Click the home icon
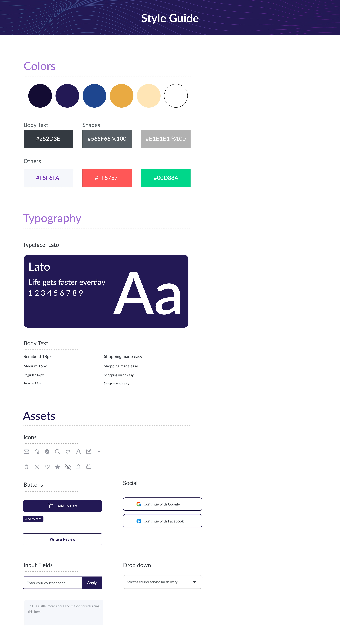The image size is (340, 644). [x=37, y=452]
